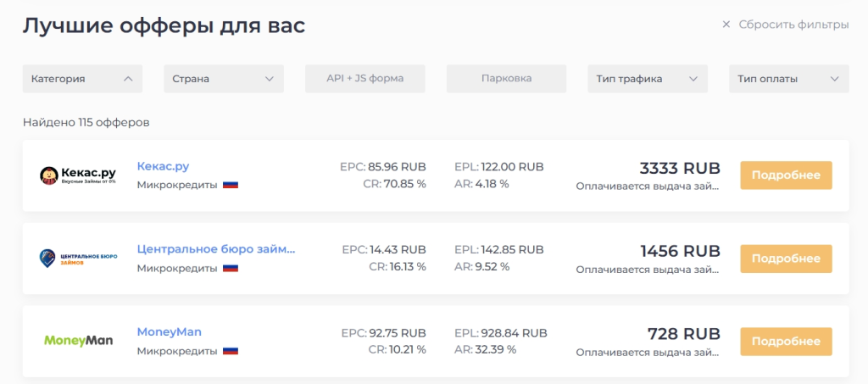868x384 pixels.
Task: Click the Найдено 115 офферов text
Action: [x=86, y=123]
